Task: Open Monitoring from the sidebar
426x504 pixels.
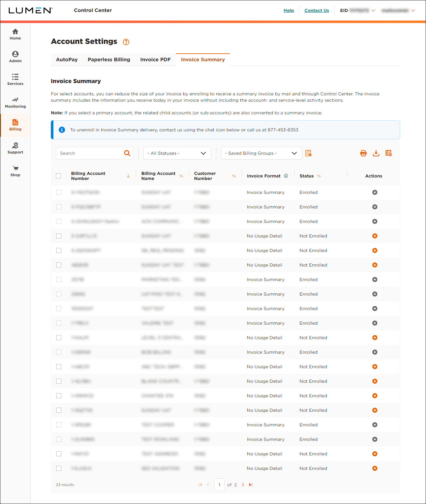Action: (15, 103)
